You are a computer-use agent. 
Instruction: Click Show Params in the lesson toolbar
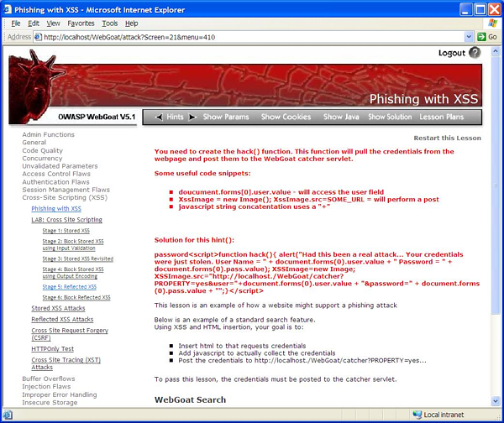coord(226,117)
